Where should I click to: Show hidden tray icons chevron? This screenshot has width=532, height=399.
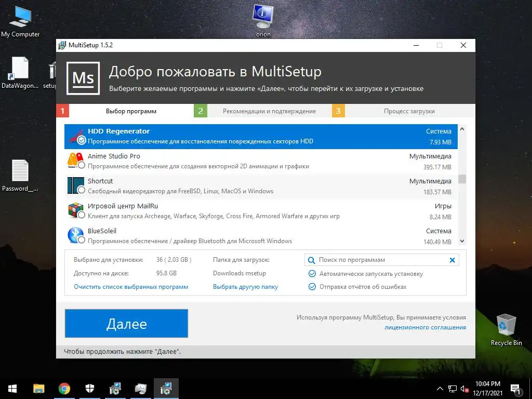pos(440,389)
